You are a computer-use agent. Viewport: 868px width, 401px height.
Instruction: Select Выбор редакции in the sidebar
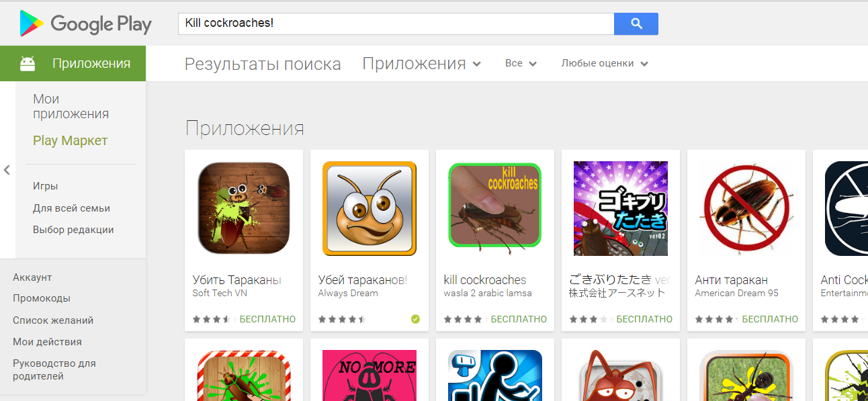click(73, 230)
